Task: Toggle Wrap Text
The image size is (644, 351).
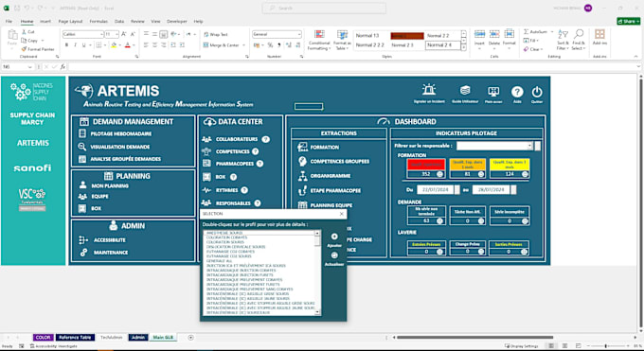Action: 216,34
